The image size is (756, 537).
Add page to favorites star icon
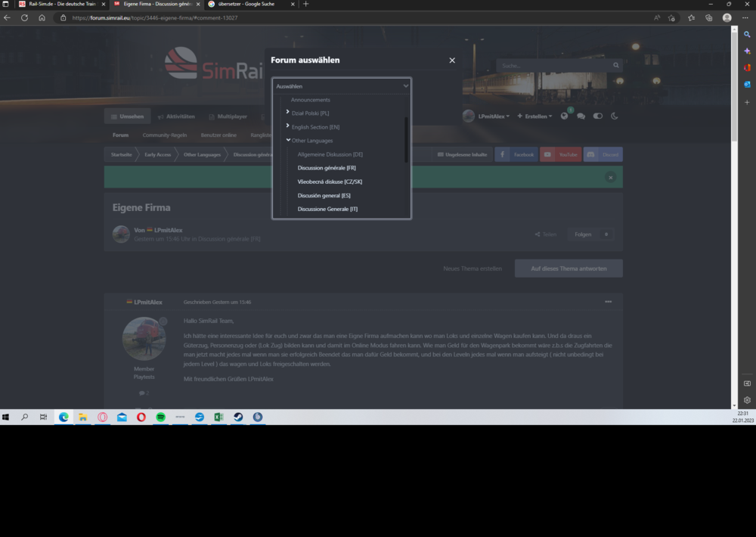click(671, 18)
